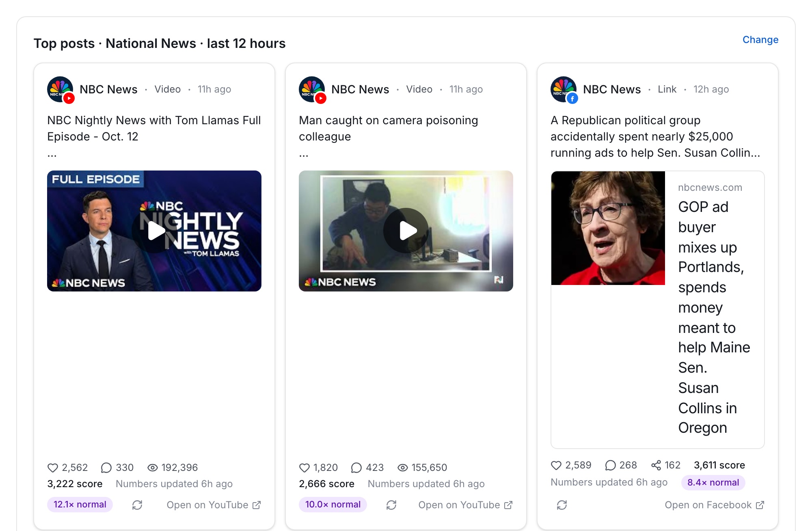Click the Link type label on third post
The width and height of the screenshot is (812, 531).
(x=667, y=89)
